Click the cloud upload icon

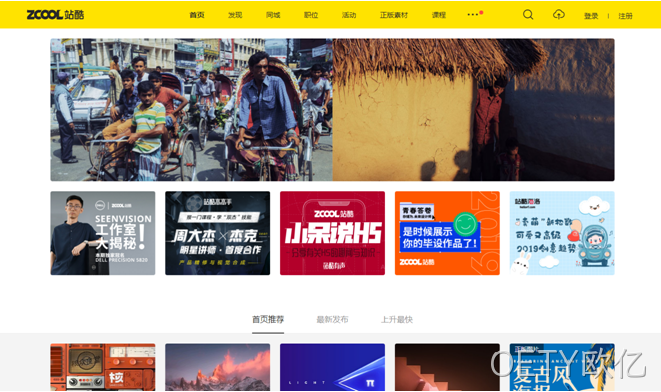click(x=559, y=15)
